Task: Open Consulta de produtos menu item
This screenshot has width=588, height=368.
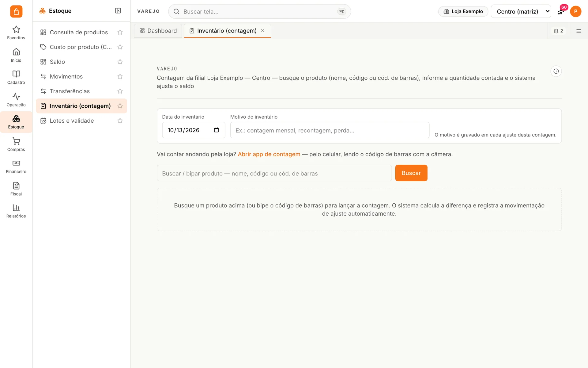Action: 81,32
